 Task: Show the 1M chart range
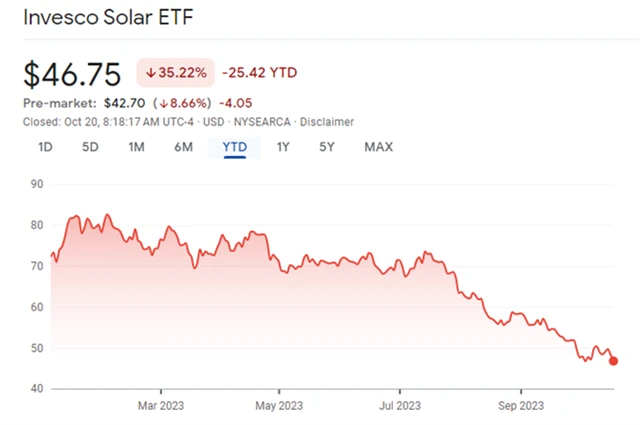pos(137,147)
